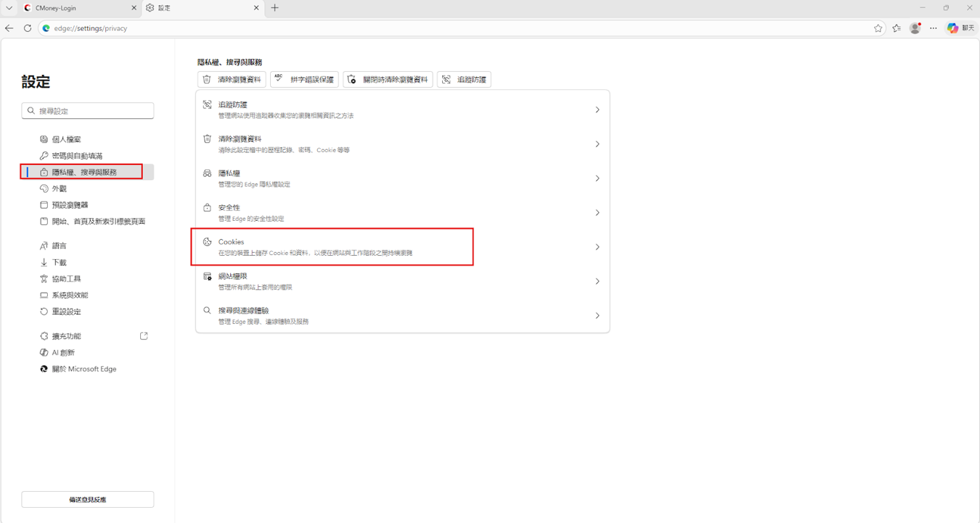This screenshot has width=980, height=523.
Task: Click the 傳送意見反應 button
Action: click(88, 500)
